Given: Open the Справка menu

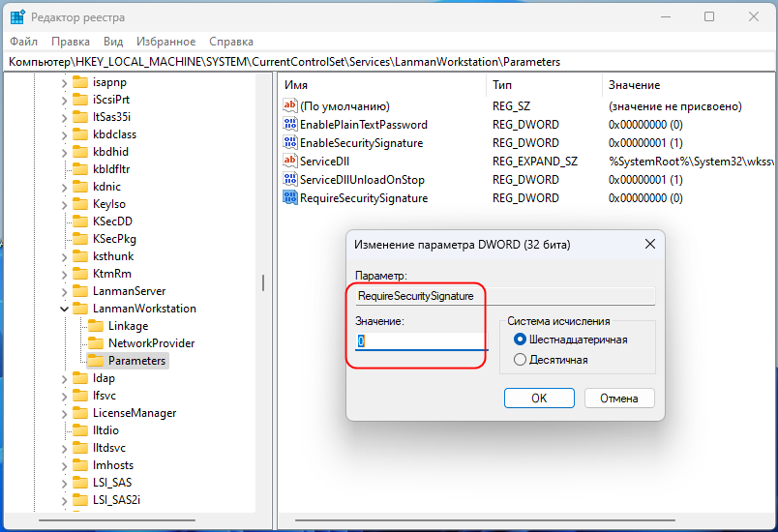Looking at the screenshot, I should (x=231, y=42).
